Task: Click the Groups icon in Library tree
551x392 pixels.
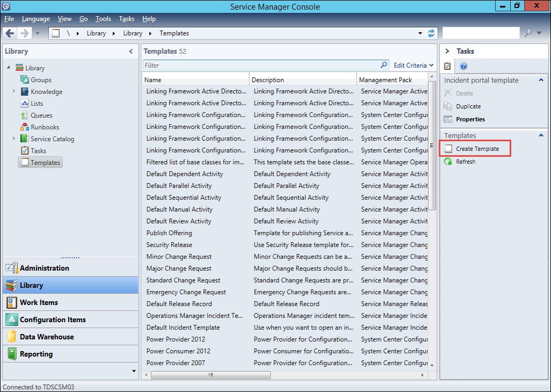Action: coord(25,79)
